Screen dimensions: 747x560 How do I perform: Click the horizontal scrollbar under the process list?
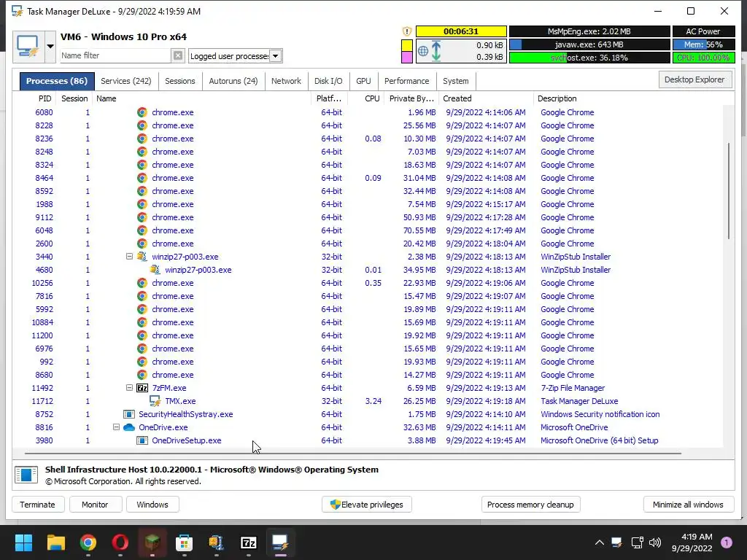352,454
